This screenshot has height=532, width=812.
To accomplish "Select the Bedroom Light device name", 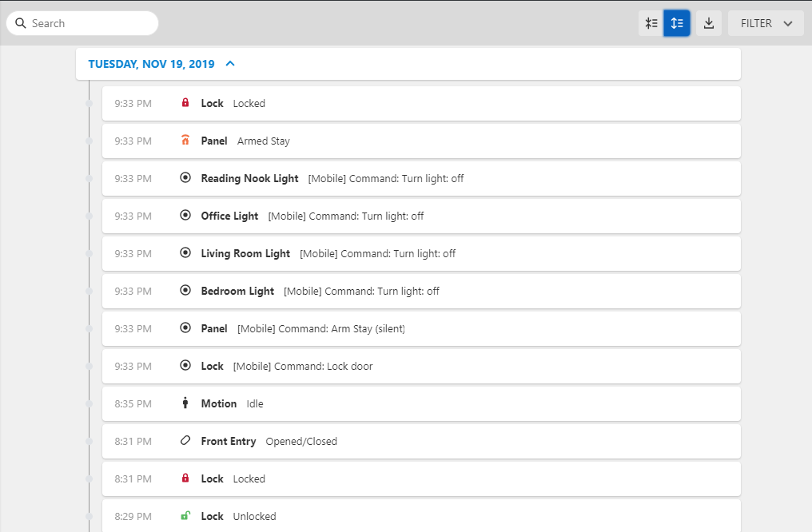I will tap(237, 292).
